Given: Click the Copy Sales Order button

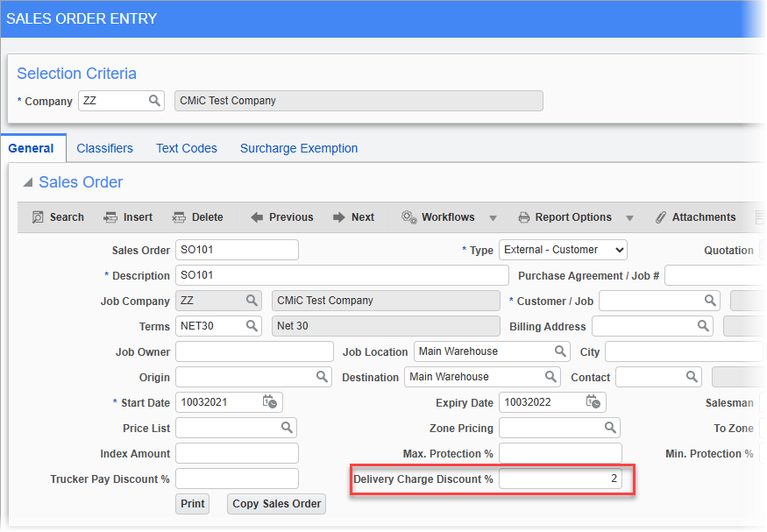Looking at the screenshot, I should click(275, 504).
